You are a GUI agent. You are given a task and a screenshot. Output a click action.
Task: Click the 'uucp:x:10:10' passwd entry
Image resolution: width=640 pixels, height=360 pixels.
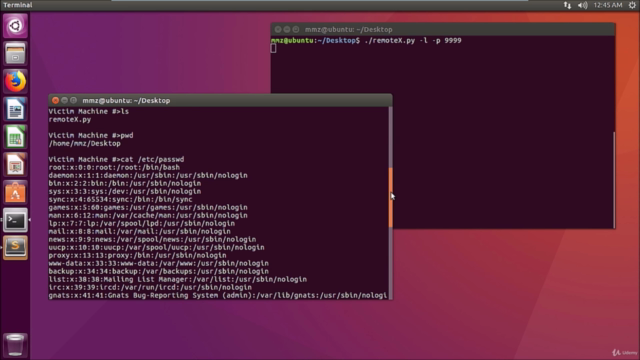coord(156,247)
